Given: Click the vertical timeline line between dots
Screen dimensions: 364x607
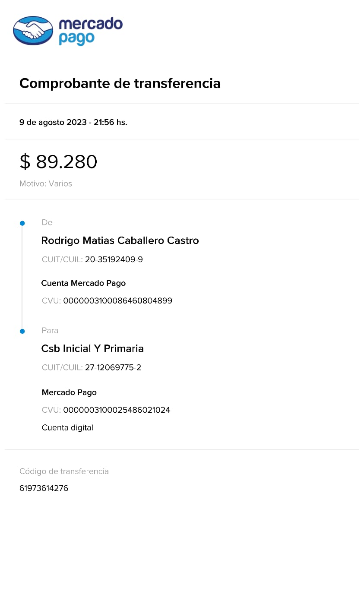Looking at the screenshot, I should tap(22, 277).
